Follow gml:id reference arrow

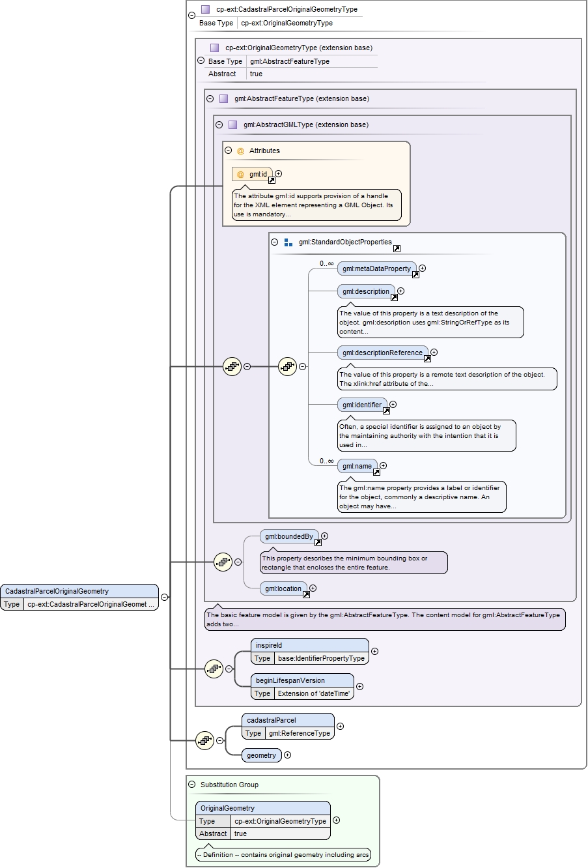click(272, 180)
